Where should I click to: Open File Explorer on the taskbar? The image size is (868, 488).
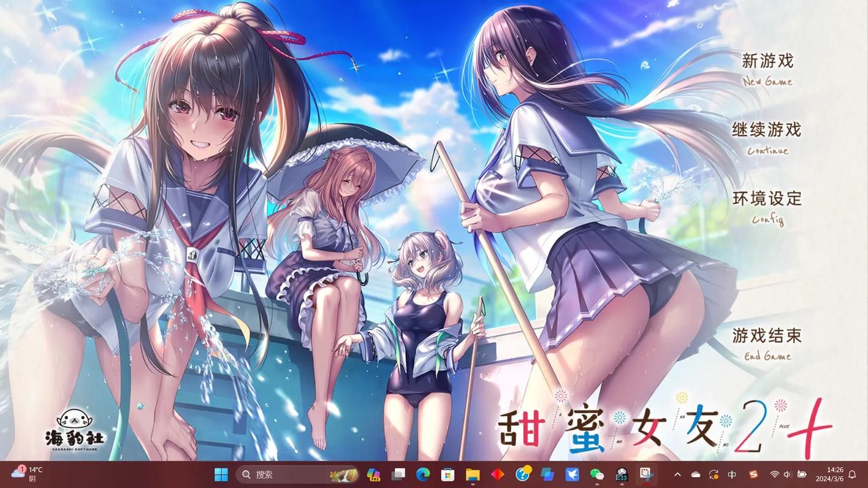click(x=472, y=474)
